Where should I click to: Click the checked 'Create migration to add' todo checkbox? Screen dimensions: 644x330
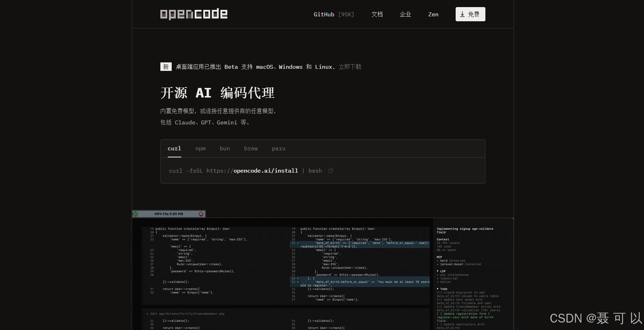[439, 293]
